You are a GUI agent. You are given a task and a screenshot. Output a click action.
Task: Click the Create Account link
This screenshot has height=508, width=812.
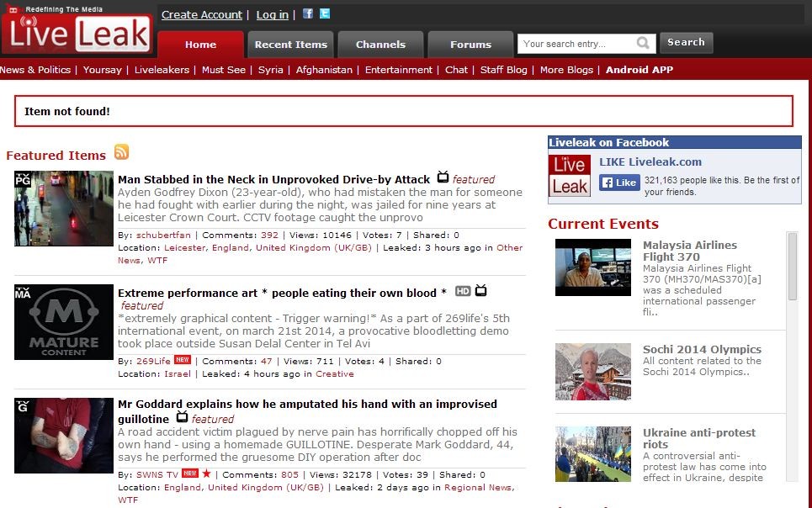[202, 14]
